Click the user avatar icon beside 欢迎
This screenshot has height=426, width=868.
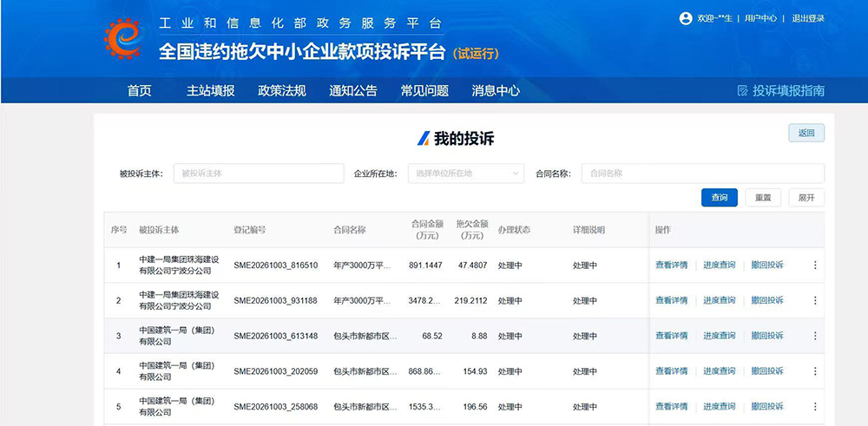pos(686,18)
